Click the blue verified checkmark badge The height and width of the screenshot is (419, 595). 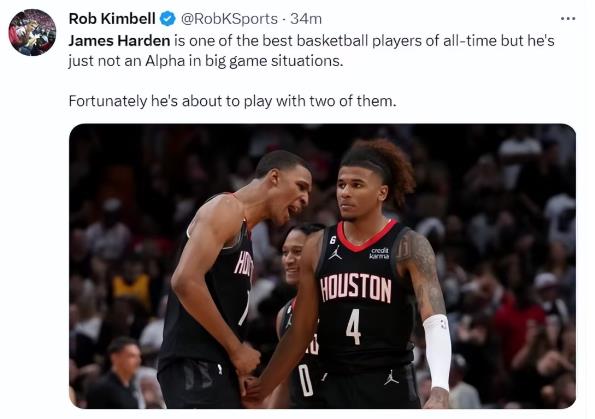coord(167,19)
